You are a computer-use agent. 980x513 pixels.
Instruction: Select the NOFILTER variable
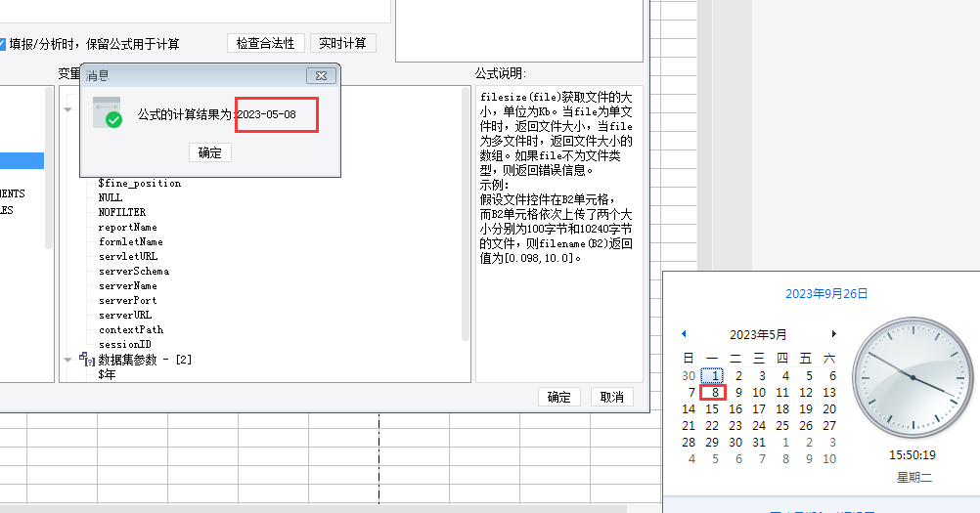coord(122,212)
